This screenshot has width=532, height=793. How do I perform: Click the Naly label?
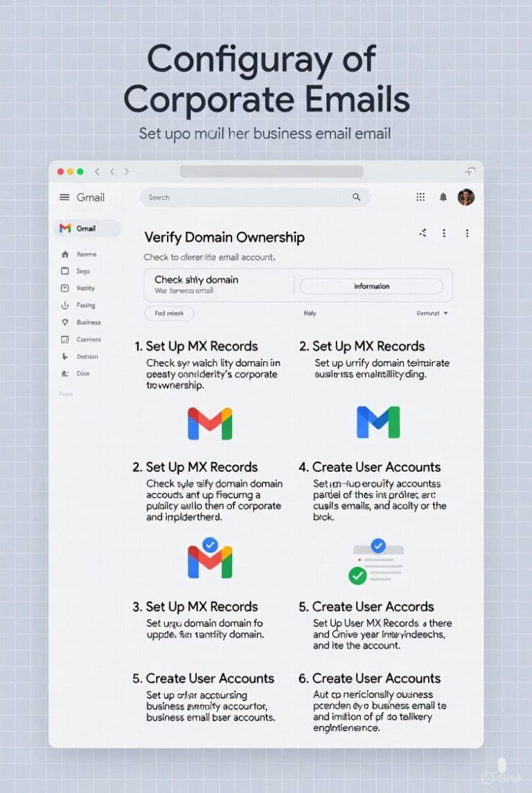[310, 313]
